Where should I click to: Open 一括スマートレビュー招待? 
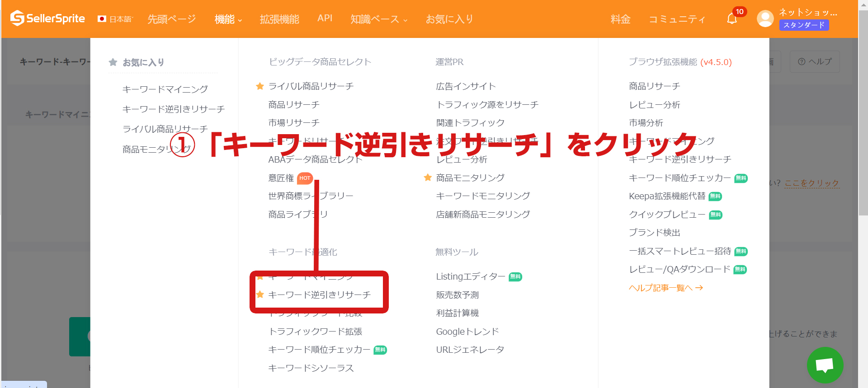pyautogui.click(x=680, y=251)
